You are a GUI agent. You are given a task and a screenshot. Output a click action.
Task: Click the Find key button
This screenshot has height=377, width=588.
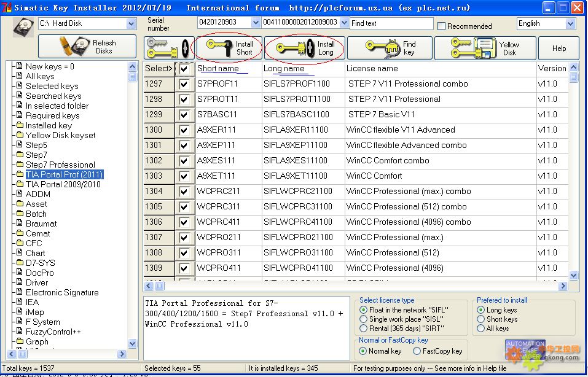(390, 48)
